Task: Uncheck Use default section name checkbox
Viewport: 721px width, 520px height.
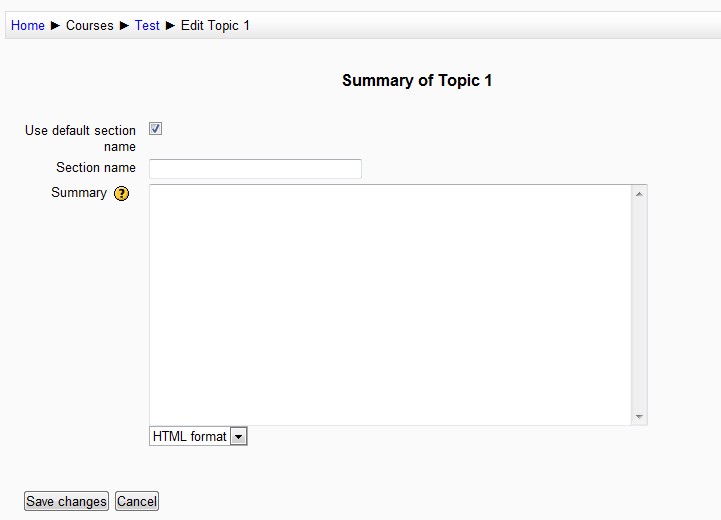Action: pos(155,129)
